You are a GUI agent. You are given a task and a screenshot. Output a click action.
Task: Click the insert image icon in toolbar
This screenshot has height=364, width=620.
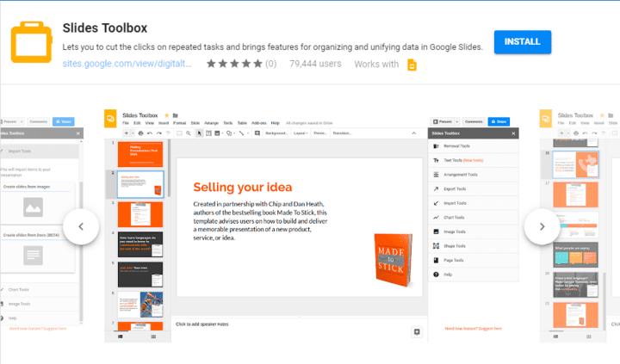coord(217,133)
